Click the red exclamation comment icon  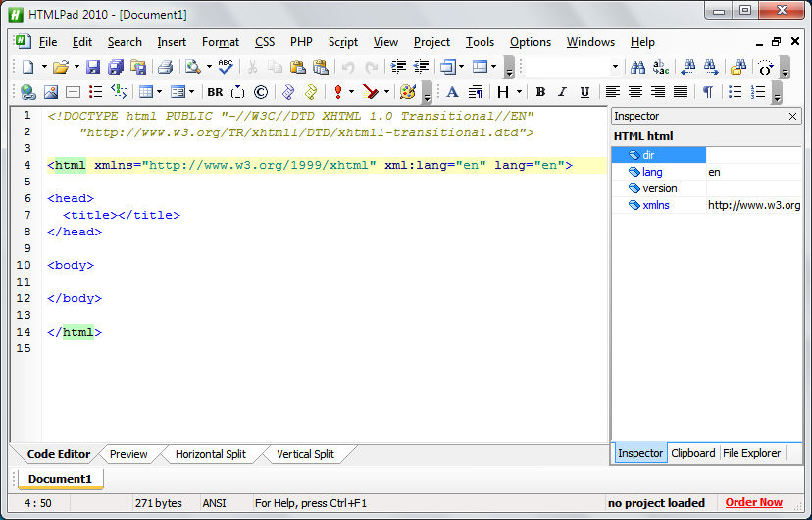[x=338, y=92]
